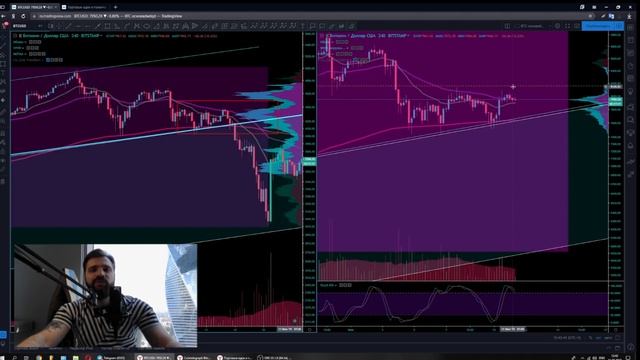Toggle the percent scale button
This screenshot has width=640, height=360.
pos(591,338)
